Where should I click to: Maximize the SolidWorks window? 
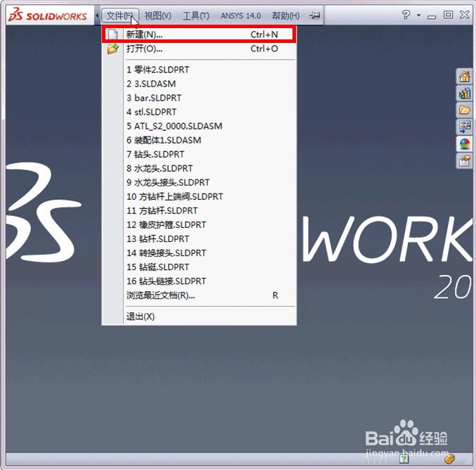pyautogui.click(x=448, y=15)
